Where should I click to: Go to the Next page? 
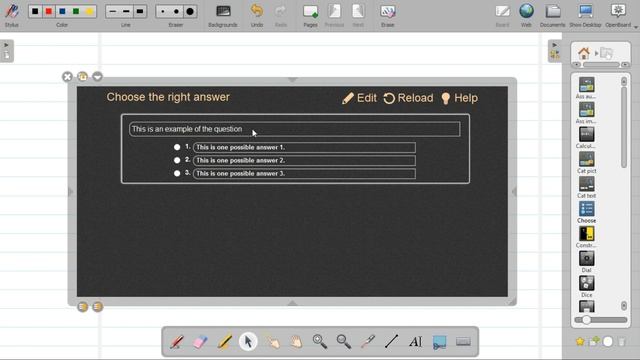coord(358,15)
